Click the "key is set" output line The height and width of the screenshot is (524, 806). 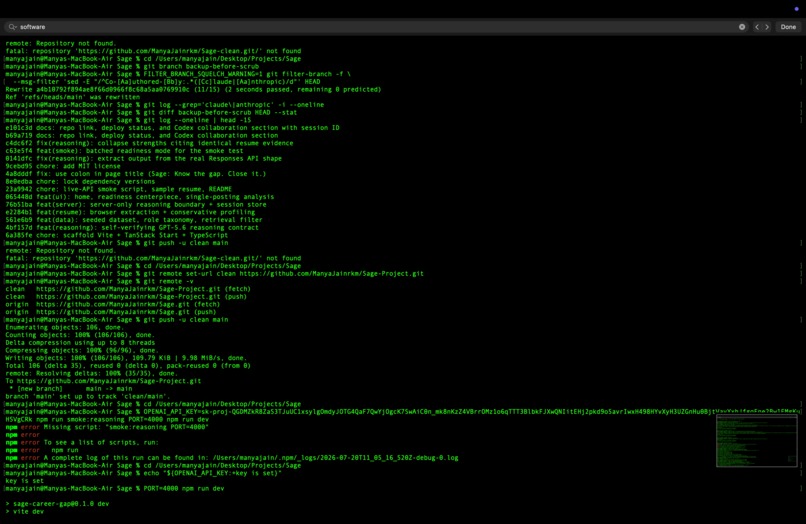click(x=24, y=481)
